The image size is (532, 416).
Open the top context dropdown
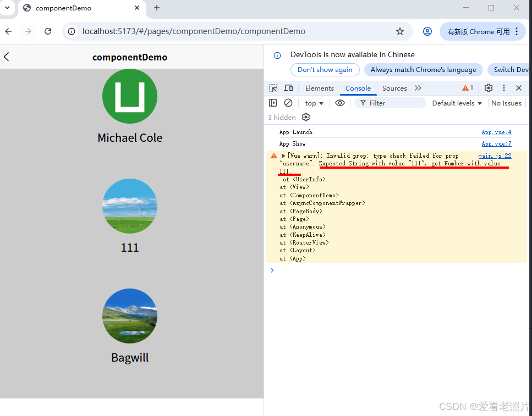[x=314, y=103]
